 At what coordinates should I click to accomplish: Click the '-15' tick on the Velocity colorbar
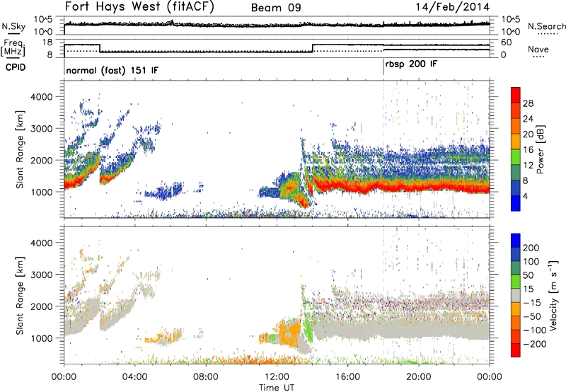pos(532,302)
